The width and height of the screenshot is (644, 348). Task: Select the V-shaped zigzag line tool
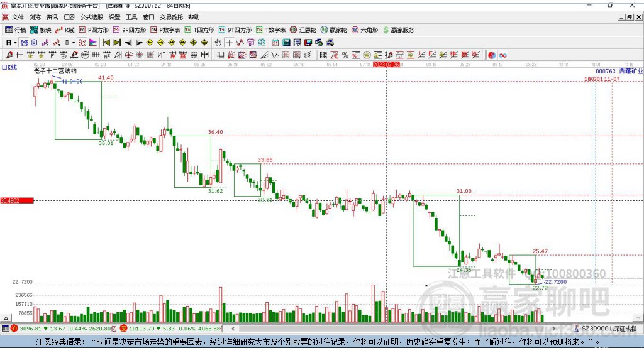pos(275,55)
